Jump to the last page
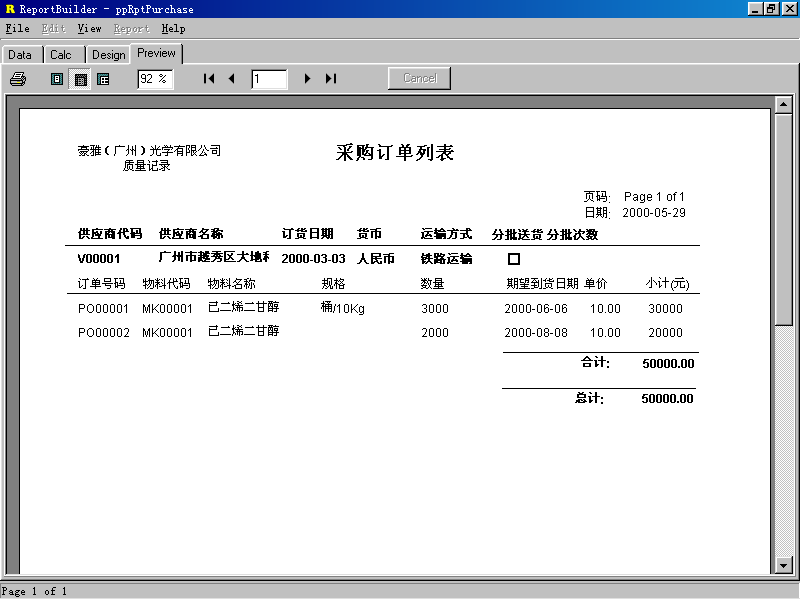 tap(331, 79)
